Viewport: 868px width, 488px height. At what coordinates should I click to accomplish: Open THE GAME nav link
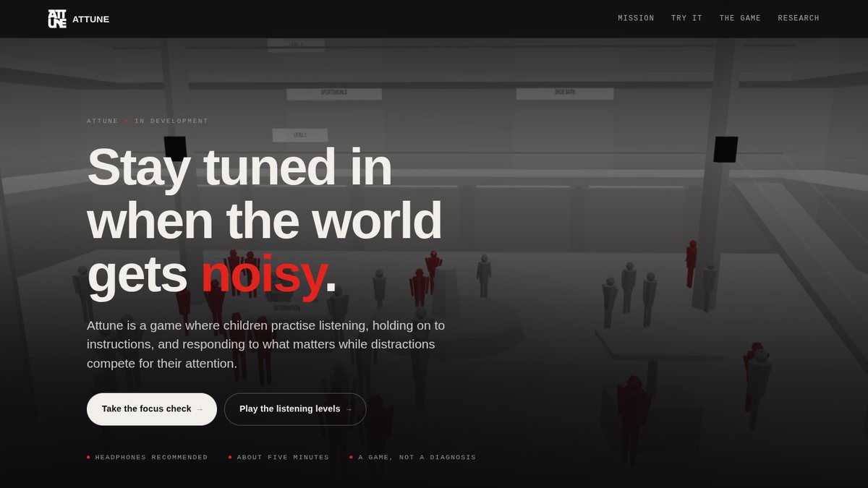740,18
